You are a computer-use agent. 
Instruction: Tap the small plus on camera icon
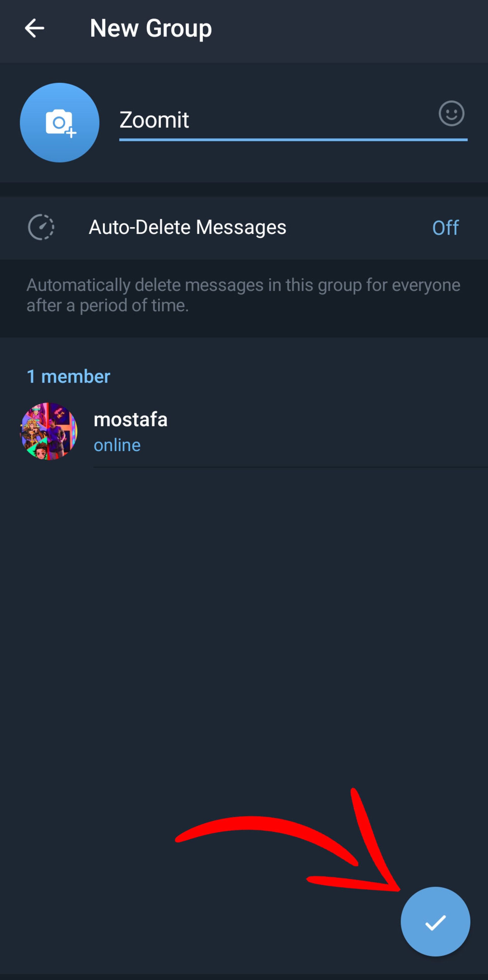tap(71, 133)
